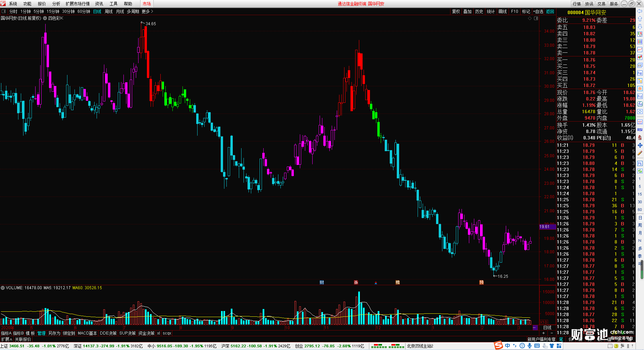Click the plus zoom-in control below chart

click(544, 333)
